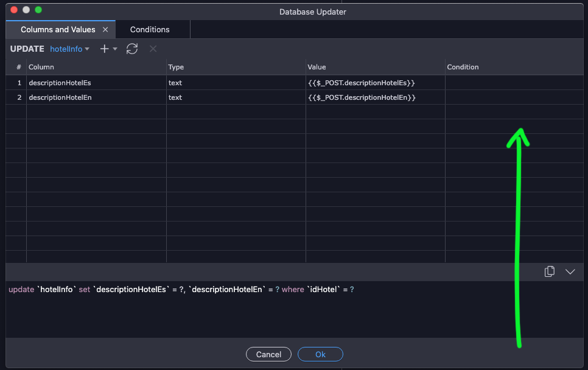
Task: Click the Cancel button
Action: click(268, 354)
